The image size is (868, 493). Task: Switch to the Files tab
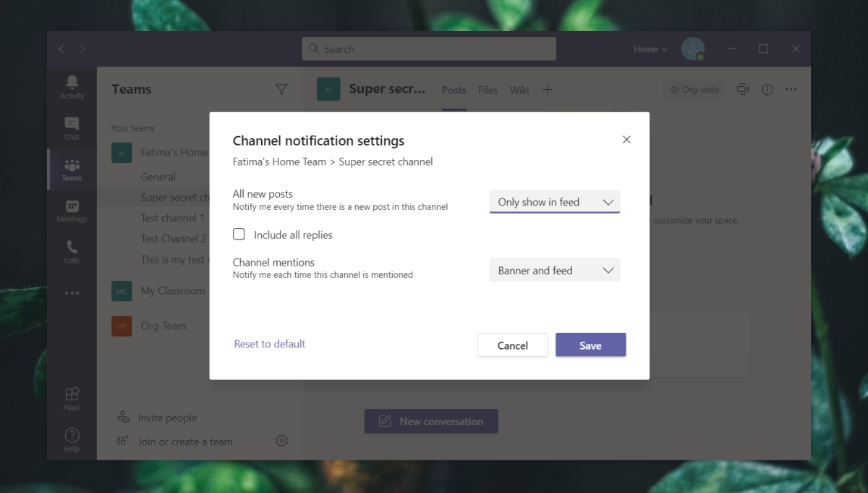[x=488, y=90]
